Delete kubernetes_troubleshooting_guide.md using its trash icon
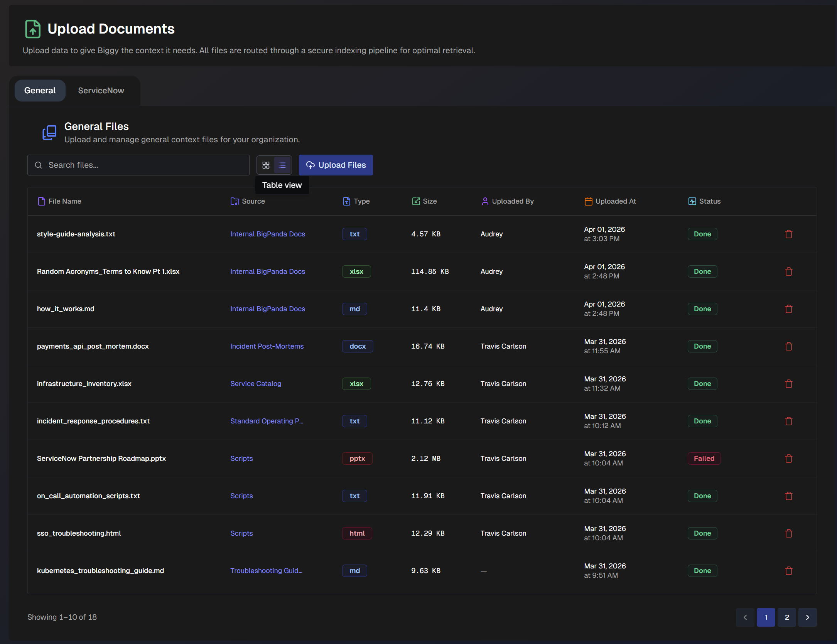This screenshot has width=837, height=644. [788, 570]
